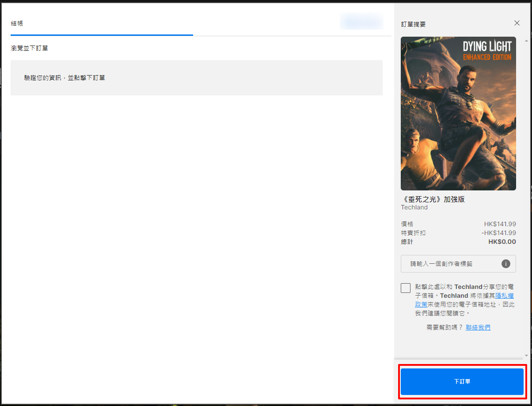532x406 pixels.
Task: Click the HK$0.00 total amount
Action: (502, 242)
